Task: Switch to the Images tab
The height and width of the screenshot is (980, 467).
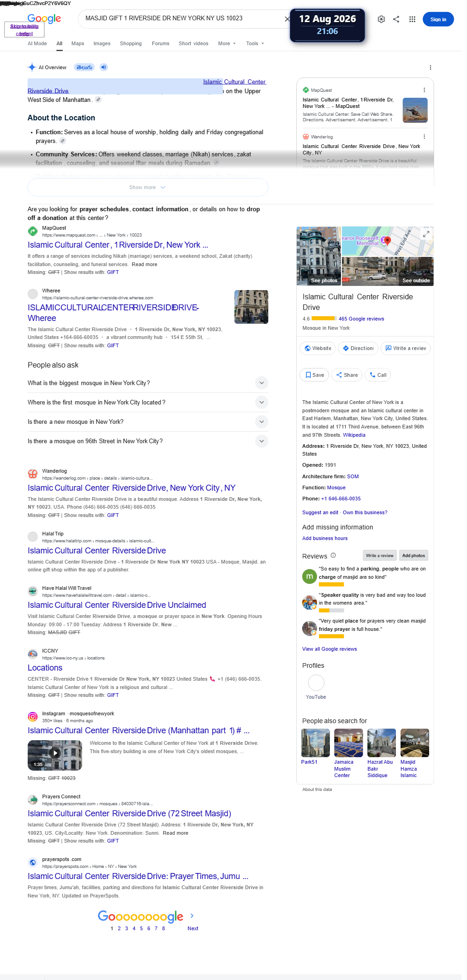Action: (102, 43)
